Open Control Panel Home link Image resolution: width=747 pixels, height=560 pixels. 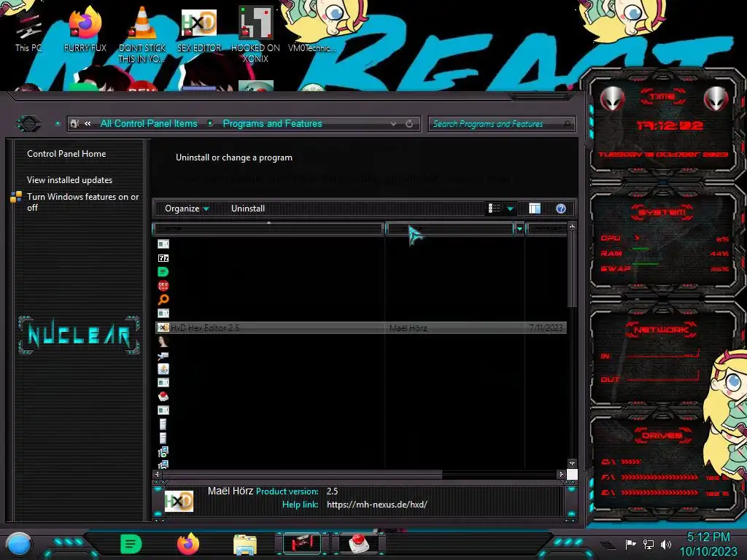[x=66, y=154]
